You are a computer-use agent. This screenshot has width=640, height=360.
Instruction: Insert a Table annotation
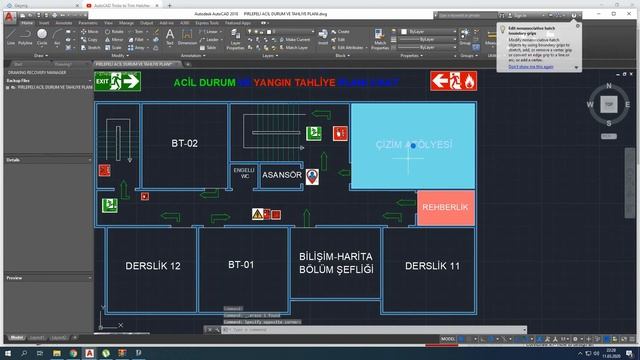coord(208,48)
